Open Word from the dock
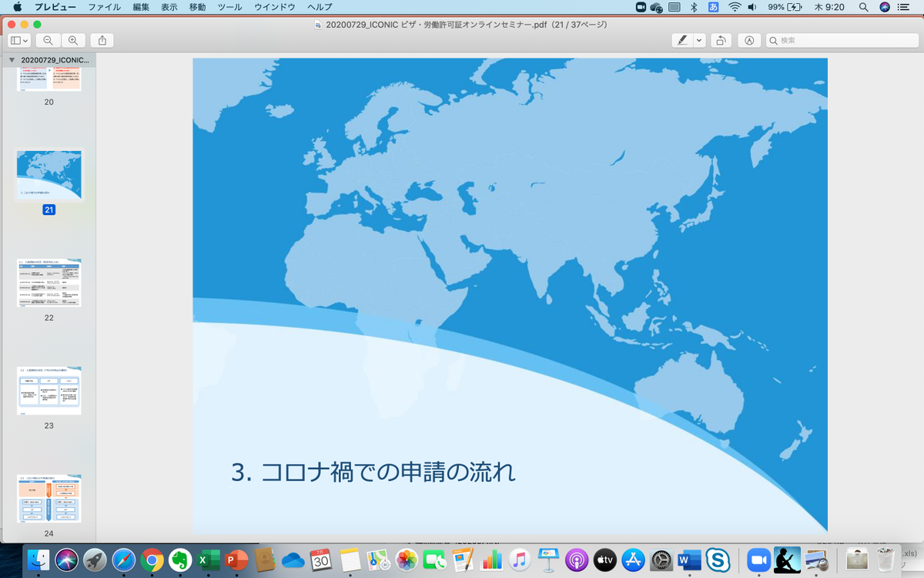The image size is (924, 578). click(689, 560)
